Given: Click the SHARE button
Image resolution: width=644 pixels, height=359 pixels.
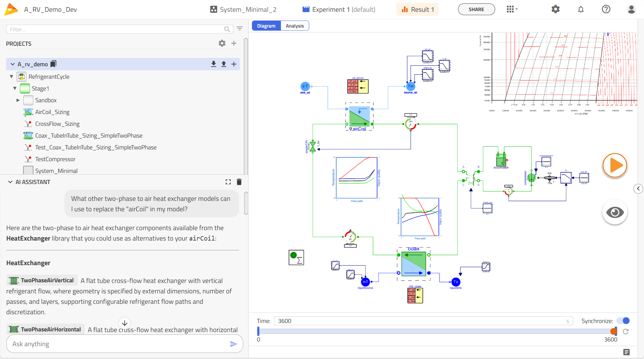Looking at the screenshot, I should pos(476,9).
